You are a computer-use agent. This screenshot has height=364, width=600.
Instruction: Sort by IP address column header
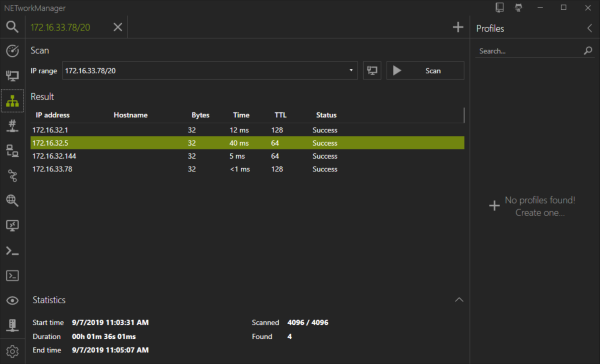click(52, 115)
